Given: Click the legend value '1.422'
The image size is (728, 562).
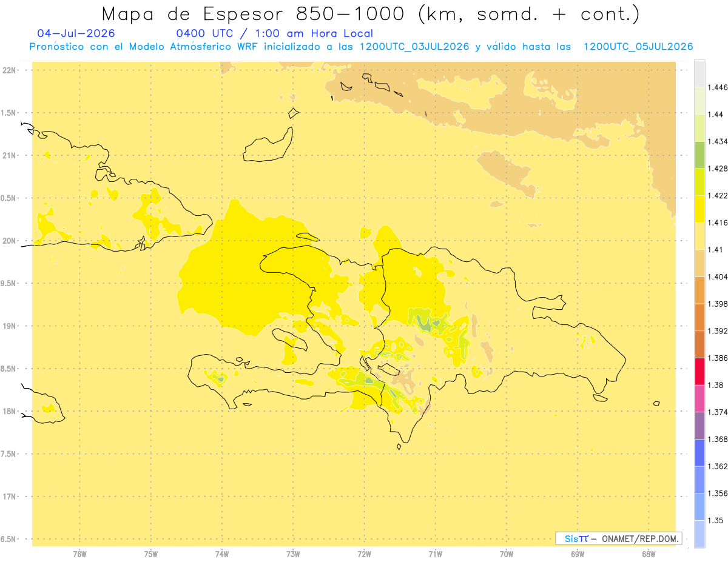Looking at the screenshot, I should coord(718,195).
